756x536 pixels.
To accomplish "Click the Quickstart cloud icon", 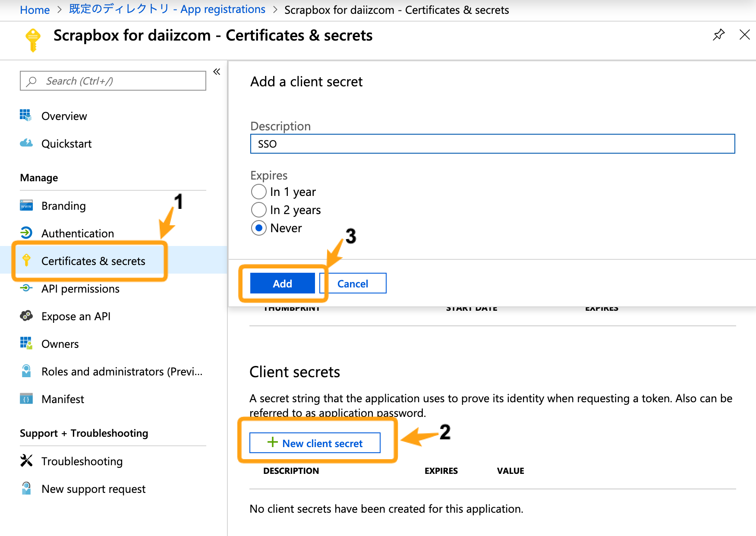I will click(26, 143).
